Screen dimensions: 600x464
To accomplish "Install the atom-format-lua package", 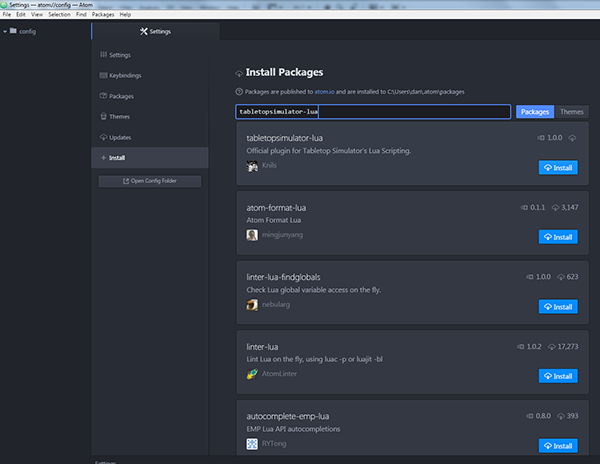I will pos(558,237).
